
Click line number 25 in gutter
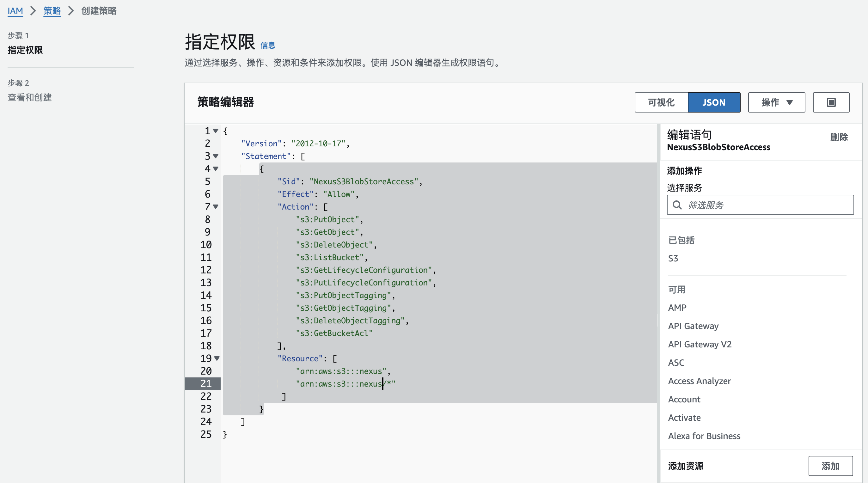206,434
